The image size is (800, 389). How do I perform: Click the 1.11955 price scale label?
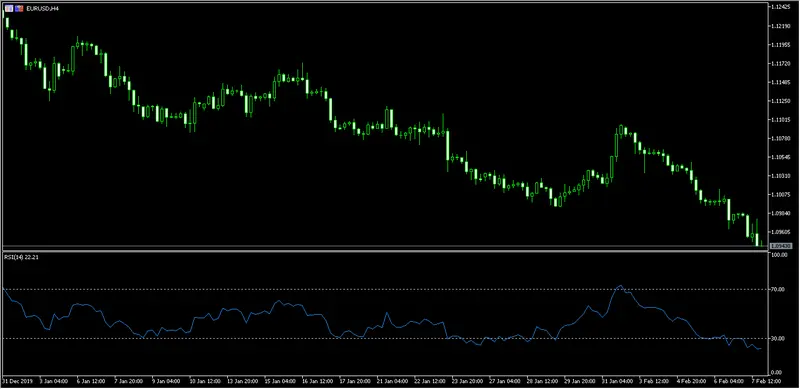click(780, 44)
